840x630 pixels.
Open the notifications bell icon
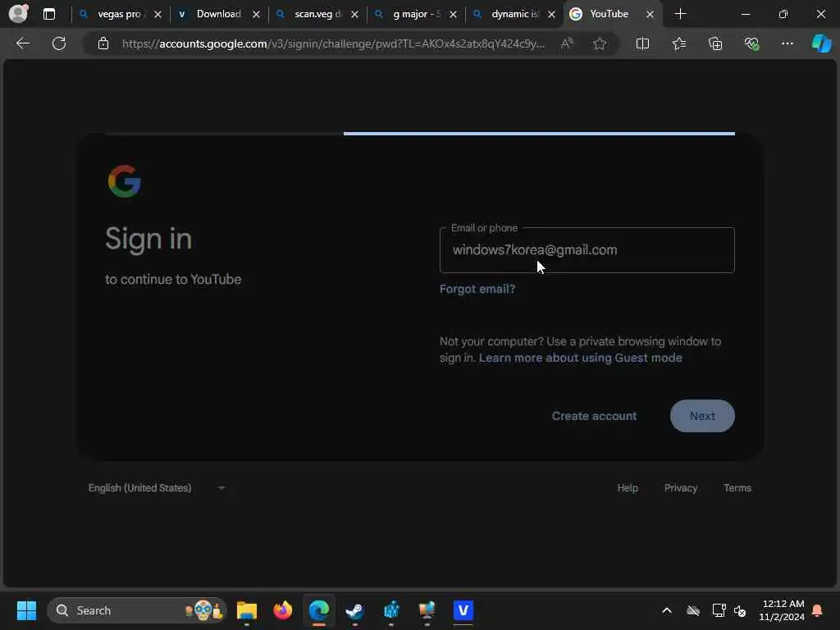click(818, 610)
